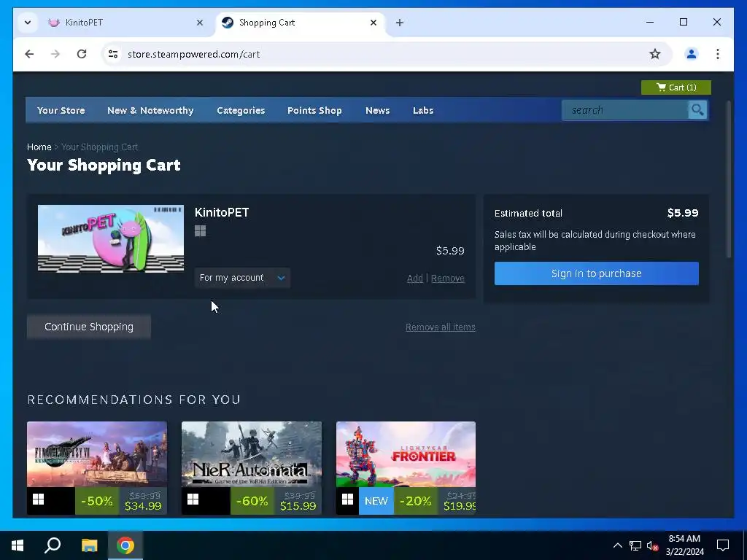The height and width of the screenshot is (560, 747).
Task: Open the taskbar clock and date
Action: click(684, 545)
